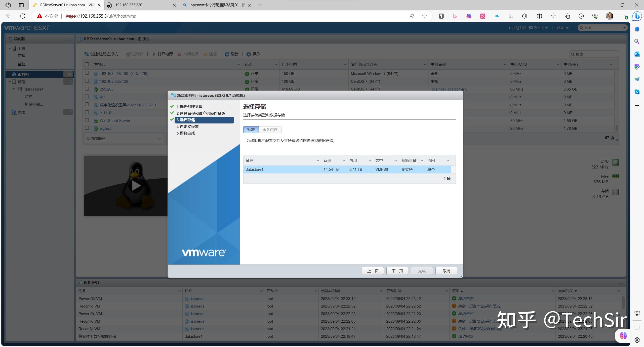Click the recent tasks panel scrollbar
This screenshot has height=347, width=644.
623,303
